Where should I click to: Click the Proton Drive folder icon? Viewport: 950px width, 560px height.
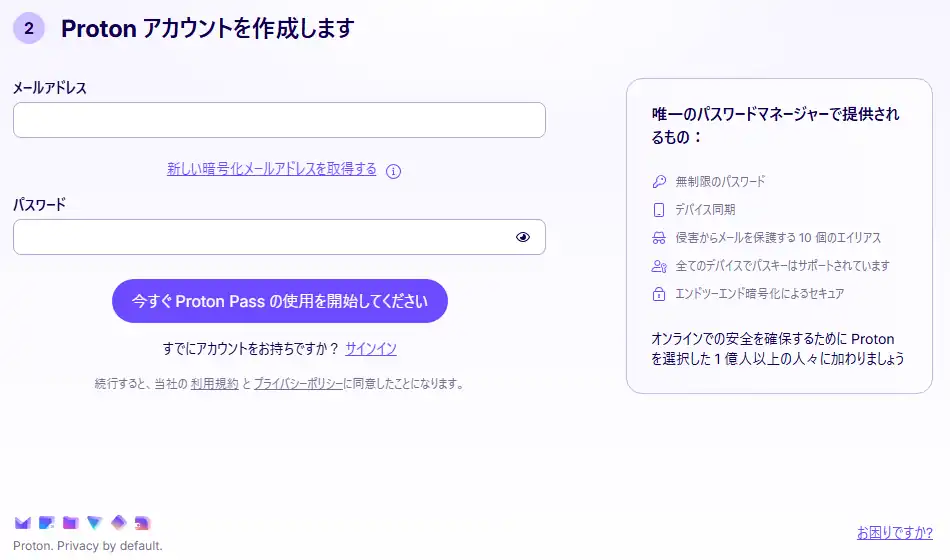[70, 522]
